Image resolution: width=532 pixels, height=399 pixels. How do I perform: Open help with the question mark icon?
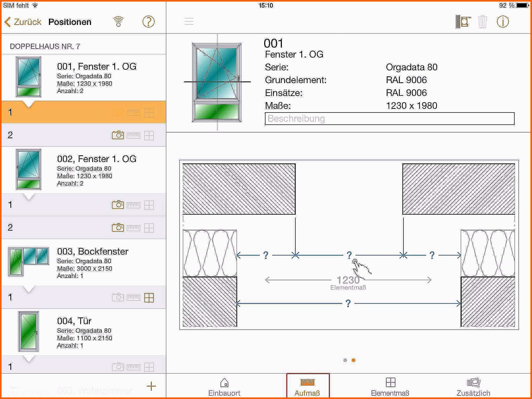(148, 22)
